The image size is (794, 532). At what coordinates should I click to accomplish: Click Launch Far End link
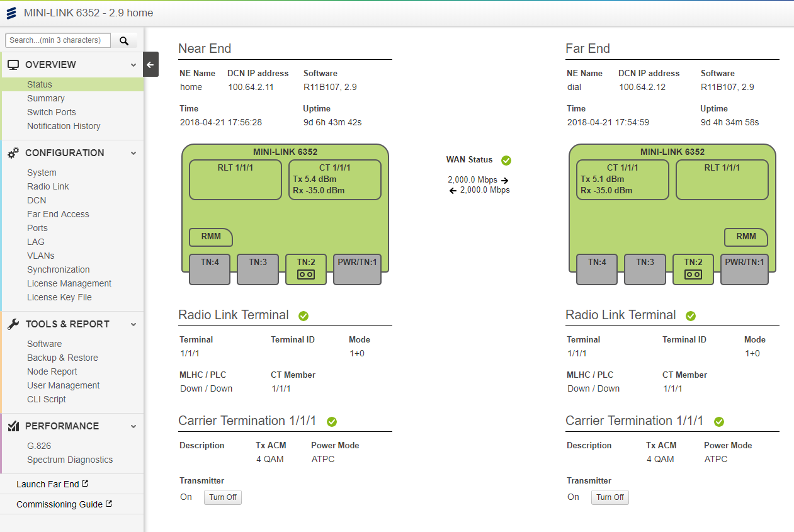coord(48,484)
